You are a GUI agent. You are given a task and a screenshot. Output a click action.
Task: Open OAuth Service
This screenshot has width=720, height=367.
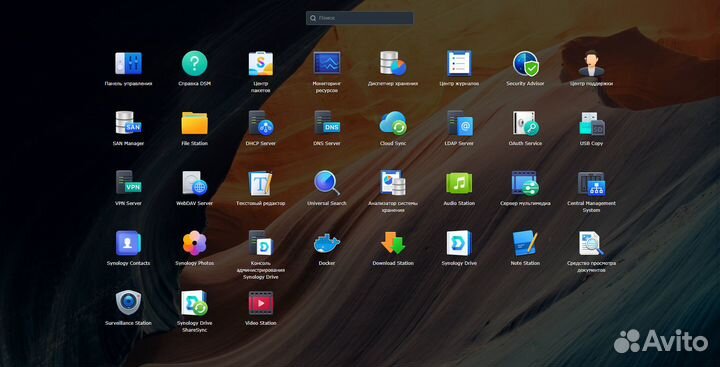click(525, 123)
